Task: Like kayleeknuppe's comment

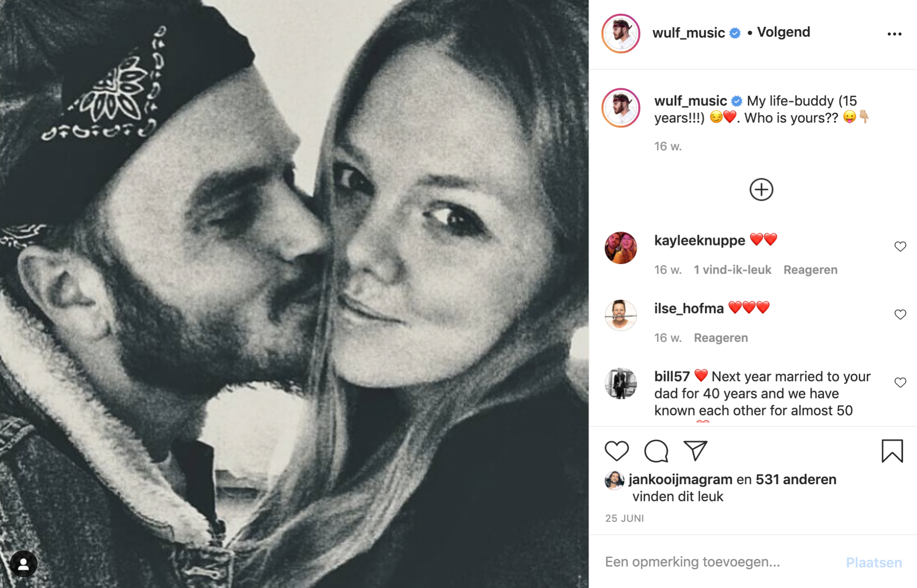Action: coord(900,246)
